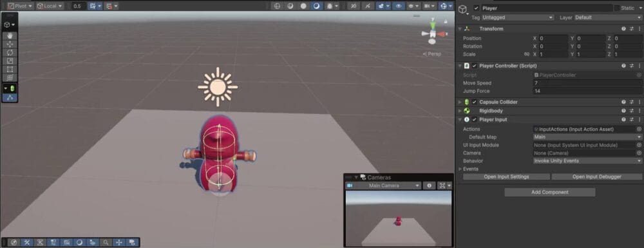This screenshot has width=644, height=248.
Task: Open the Tag Untagged dropdown
Action: pos(518,17)
